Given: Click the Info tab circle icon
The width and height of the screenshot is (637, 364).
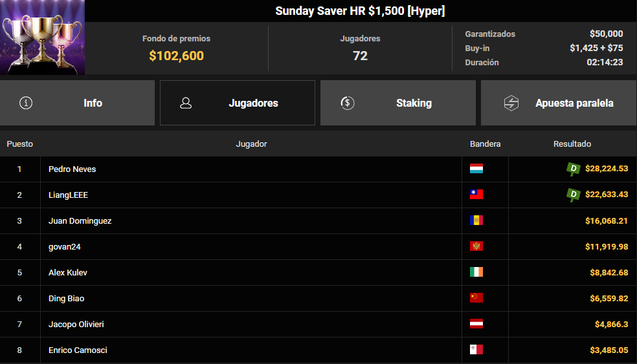Looking at the screenshot, I should (x=26, y=103).
